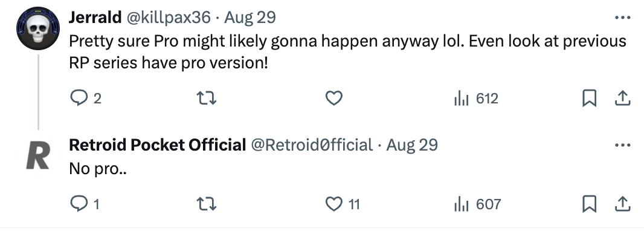Bookmark Retroid Pocket Official's reply

coord(590,204)
